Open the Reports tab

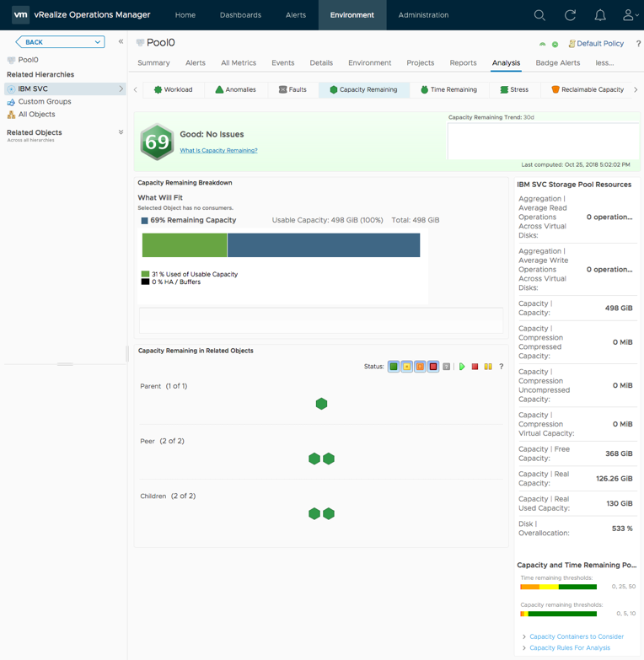(x=463, y=62)
